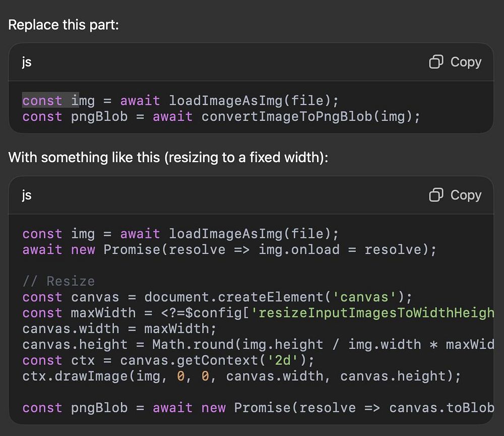Viewport: 504px width, 436px height.
Task: Click the "Replace this part:" text
Action: [64, 25]
